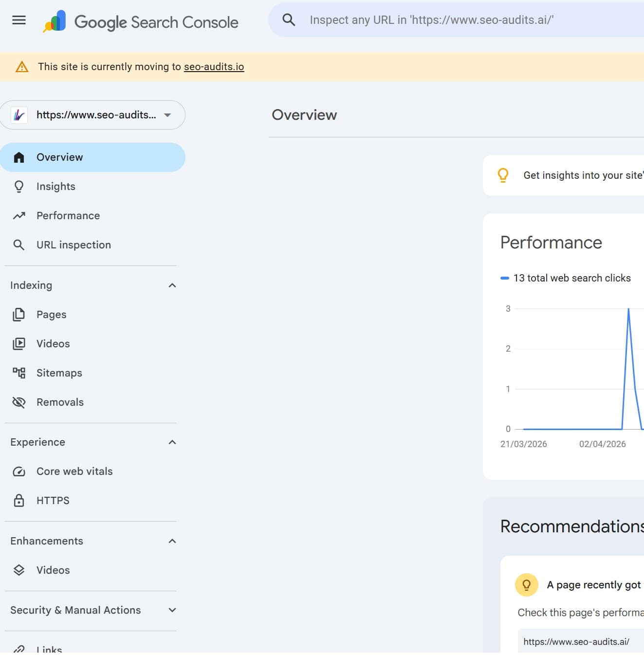Click the Removals crossed-eye icon
Screen dimensions: 644x657
19,402
